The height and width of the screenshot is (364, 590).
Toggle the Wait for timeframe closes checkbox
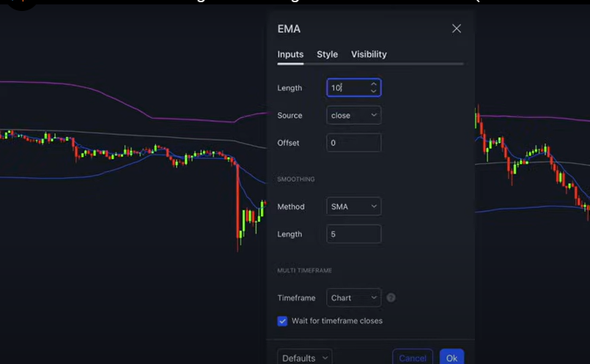coord(282,321)
